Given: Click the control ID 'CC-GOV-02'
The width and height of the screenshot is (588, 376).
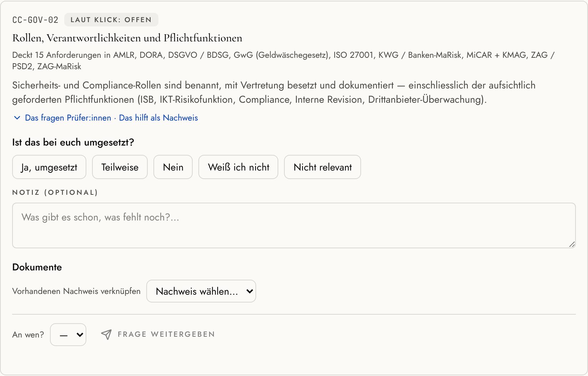Looking at the screenshot, I should click(35, 20).
